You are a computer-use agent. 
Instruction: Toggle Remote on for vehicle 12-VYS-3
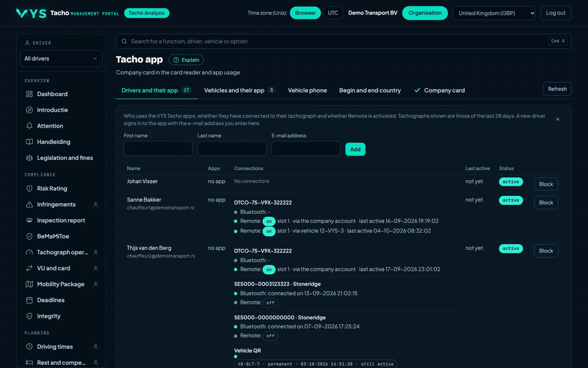click(x=269, y=231)
